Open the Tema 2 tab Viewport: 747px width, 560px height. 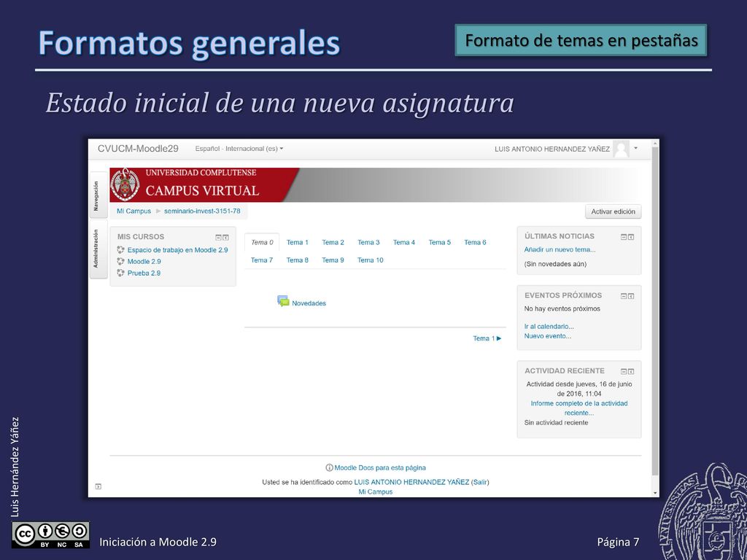(333, 242)
